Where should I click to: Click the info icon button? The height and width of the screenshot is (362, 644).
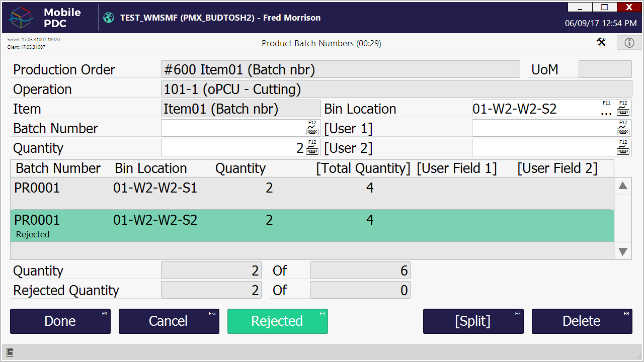coord(629,43)
